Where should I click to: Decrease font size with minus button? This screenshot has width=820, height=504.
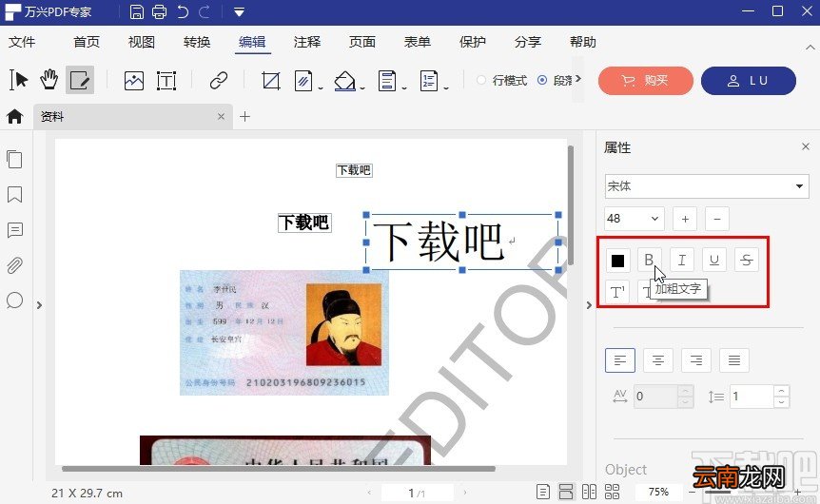[x=717, y=219]
